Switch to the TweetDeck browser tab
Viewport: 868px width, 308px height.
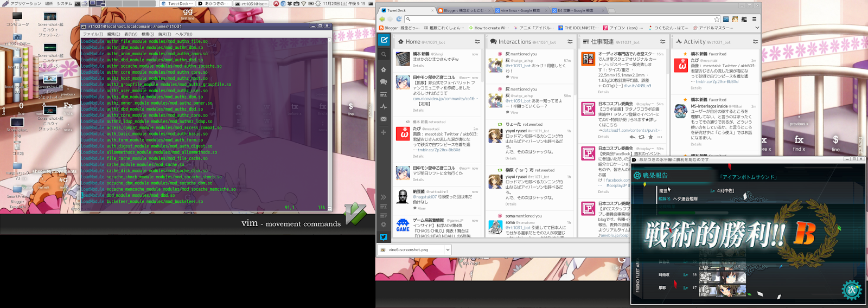(407, 10)
